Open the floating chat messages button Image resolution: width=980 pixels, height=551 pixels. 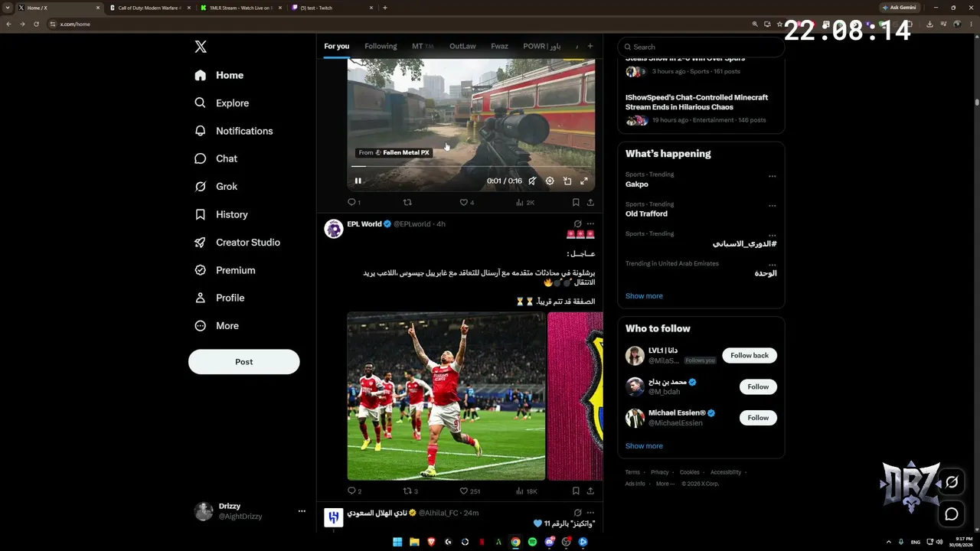[x=952, y=514]
